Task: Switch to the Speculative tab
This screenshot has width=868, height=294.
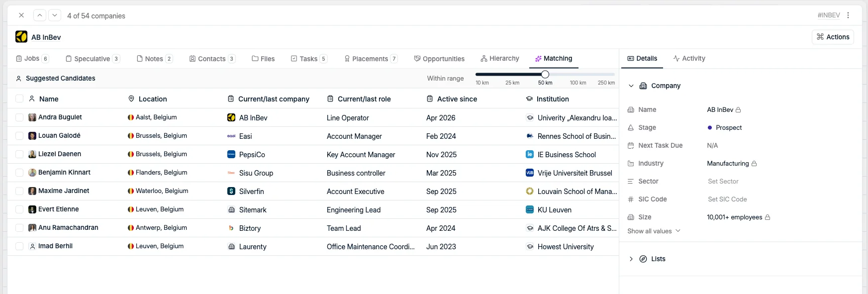Action: (x=93, y=59)
